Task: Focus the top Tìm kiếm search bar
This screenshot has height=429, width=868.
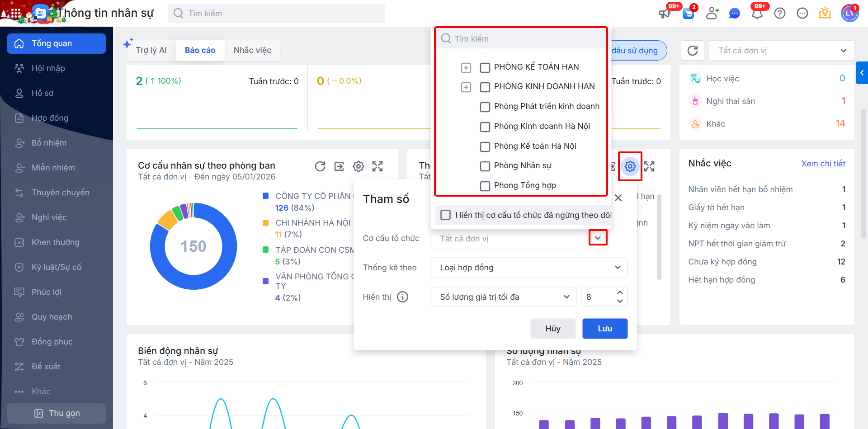Action: point(276,14)
